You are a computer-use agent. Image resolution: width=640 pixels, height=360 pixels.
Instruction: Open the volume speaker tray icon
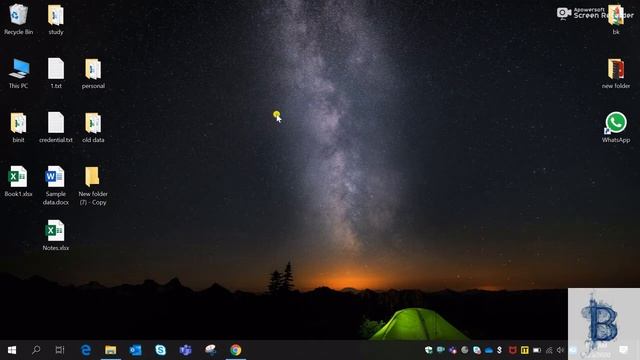pos(560,350)
